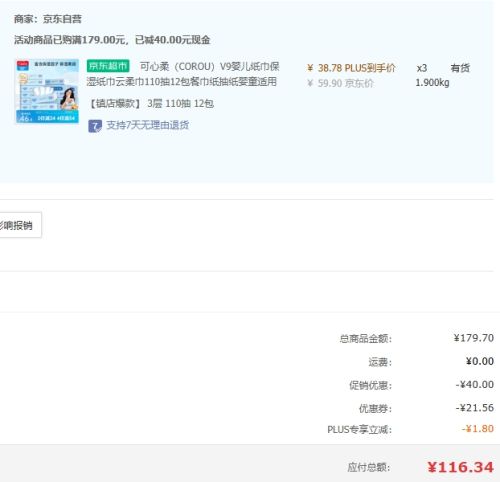Image resolution: width=500 pixels, height=482 pixels.
Task: Click the x3 quantity text
Action: tap(422, 68)
